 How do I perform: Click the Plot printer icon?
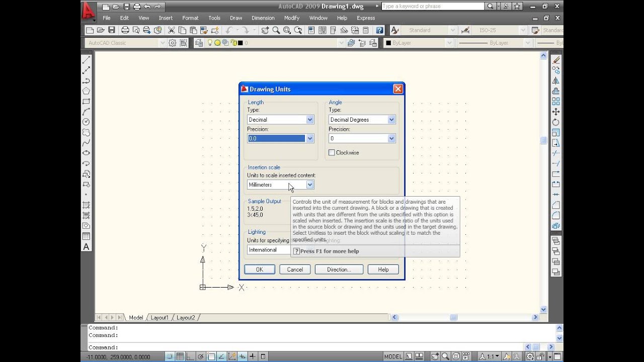click(x=125, y=30)
